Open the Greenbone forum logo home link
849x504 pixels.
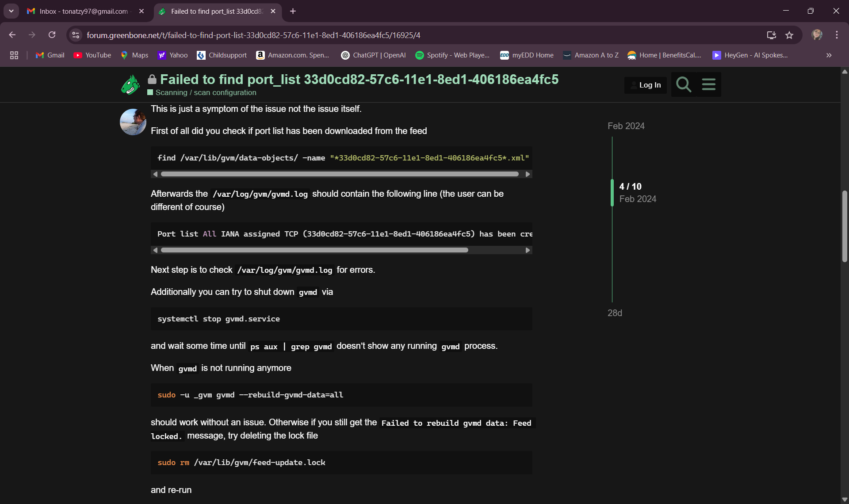[130, 84]
